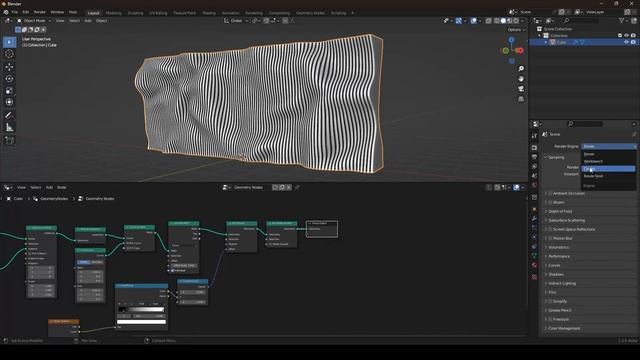The height and width of the screenshot is (360, 640).
Task: Select the Move tool in viewport toolbar
Action: click(9, 67)
